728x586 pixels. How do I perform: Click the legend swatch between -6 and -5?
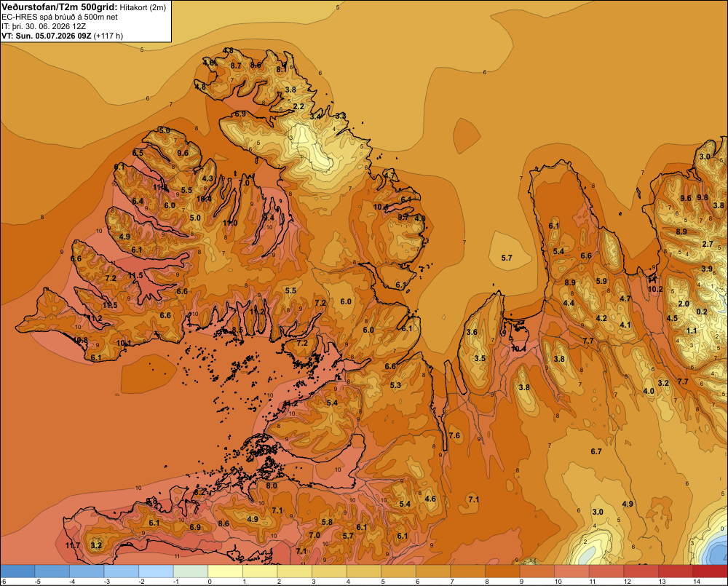tap(17, 571)
